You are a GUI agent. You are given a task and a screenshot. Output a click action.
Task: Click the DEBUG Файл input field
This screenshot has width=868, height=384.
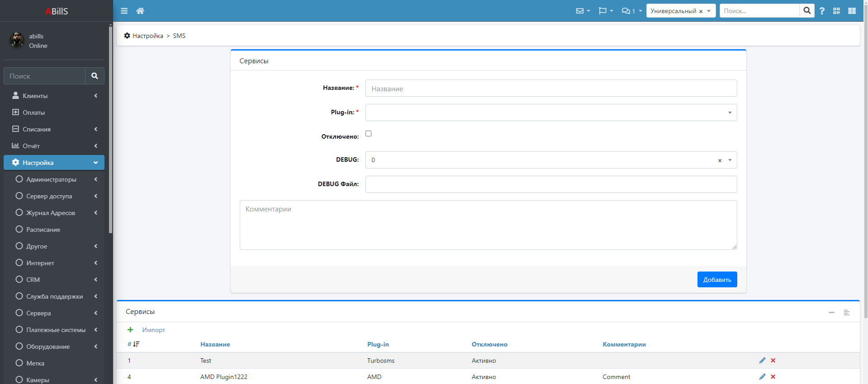point(551,184)
